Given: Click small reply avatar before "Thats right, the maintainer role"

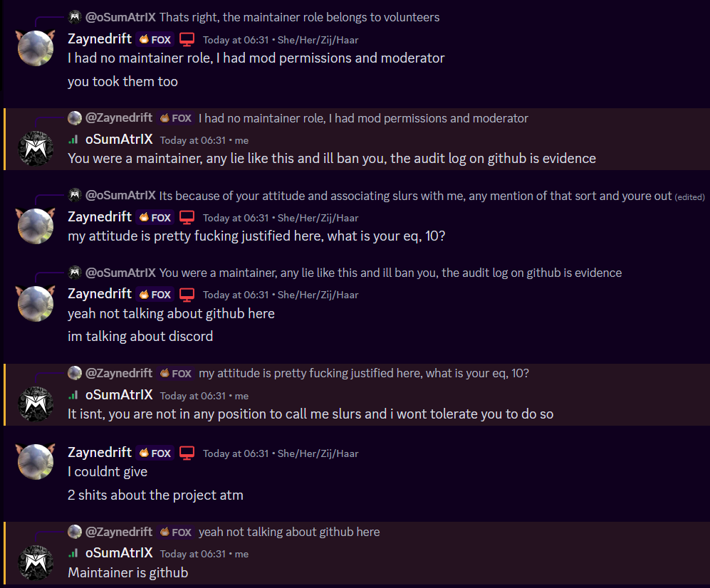Looking at the screenshot, I should 75,17.
